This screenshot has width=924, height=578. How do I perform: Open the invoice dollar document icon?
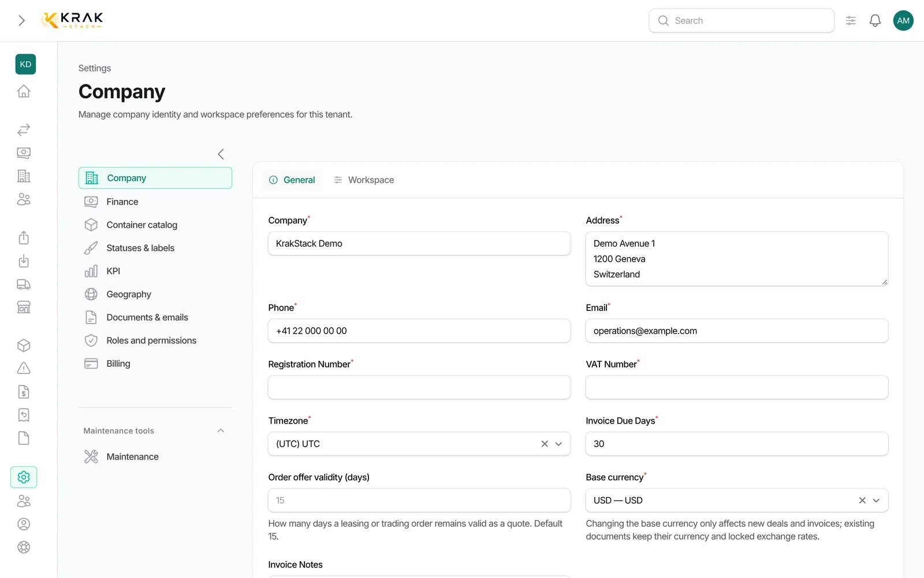pos(24,392)
